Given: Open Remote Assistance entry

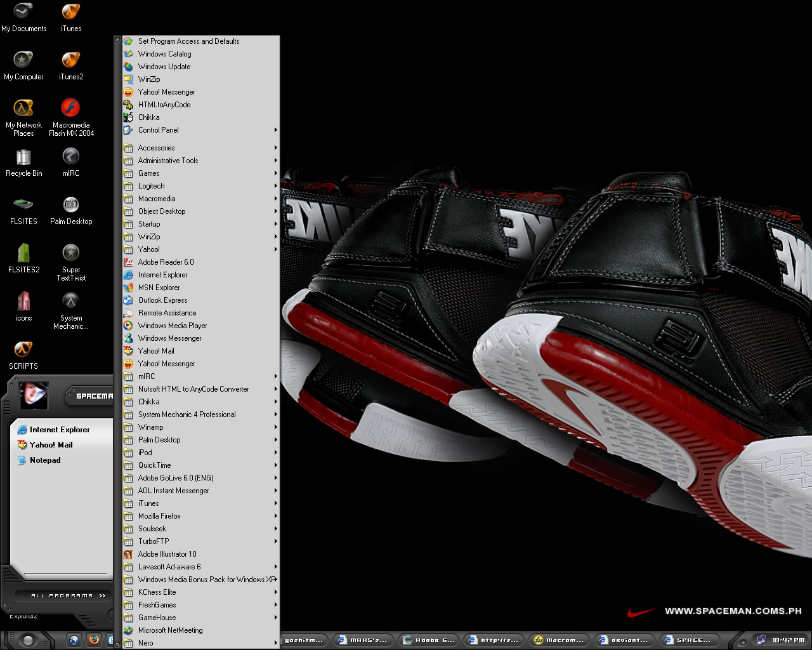Looking at the screenshot, I should pos(200,313).
